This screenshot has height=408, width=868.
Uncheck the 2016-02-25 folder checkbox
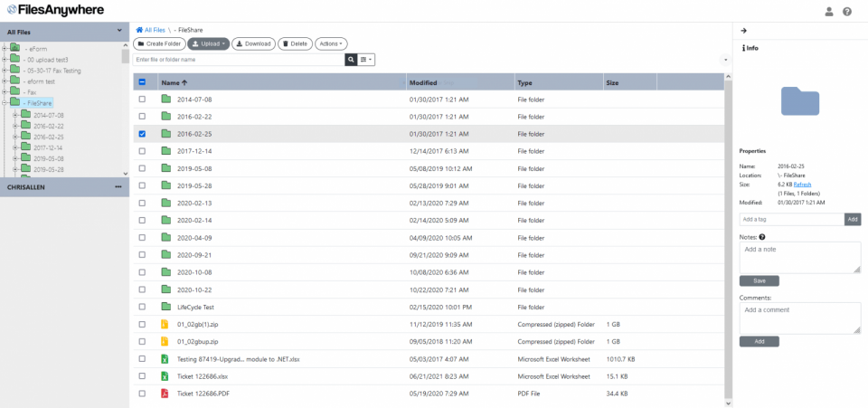coord(142,134)
